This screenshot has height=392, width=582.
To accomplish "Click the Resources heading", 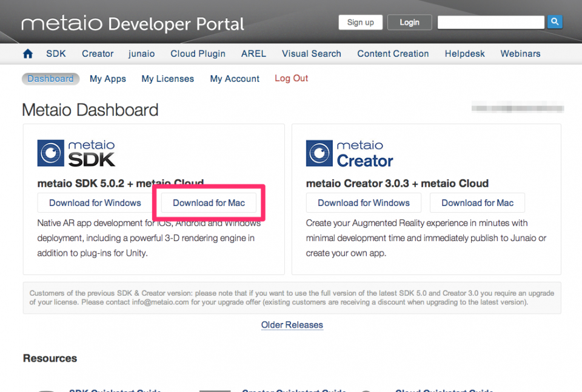I will pos(50,358).
